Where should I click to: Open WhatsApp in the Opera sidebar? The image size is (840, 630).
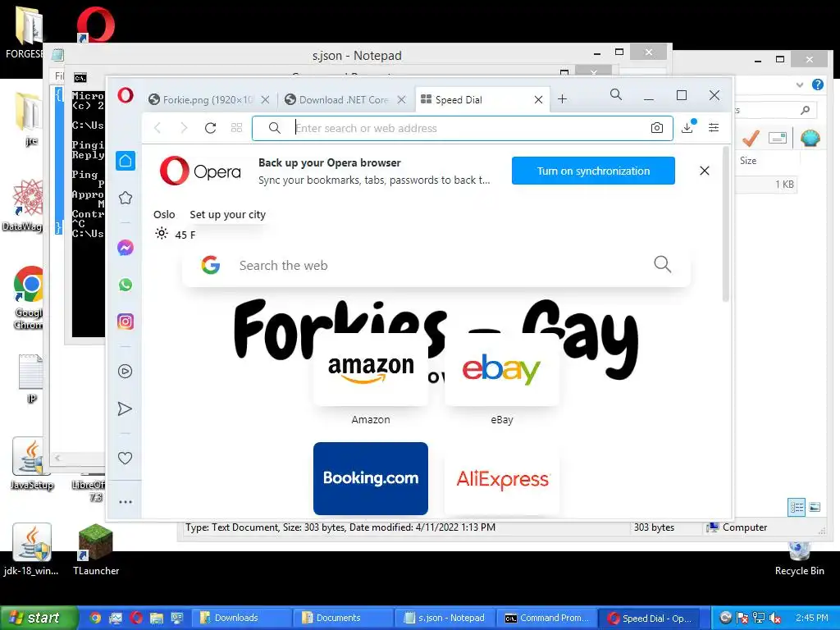pyautogui.click(x=126, y=285)
